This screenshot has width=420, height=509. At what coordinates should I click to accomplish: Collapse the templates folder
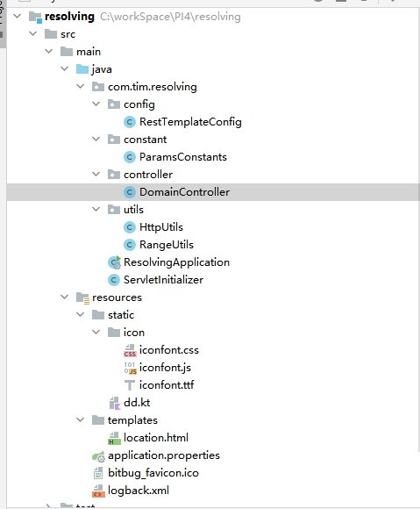tap(80, 419)
